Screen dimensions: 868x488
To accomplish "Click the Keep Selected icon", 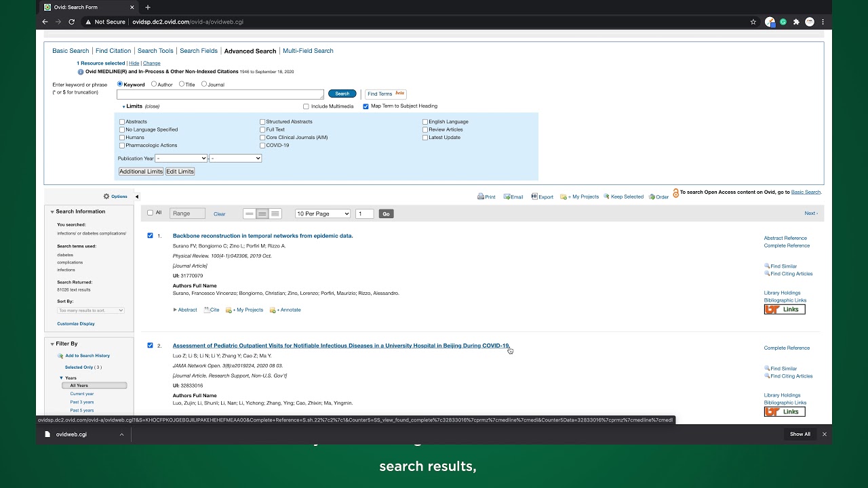I will 607,197.
